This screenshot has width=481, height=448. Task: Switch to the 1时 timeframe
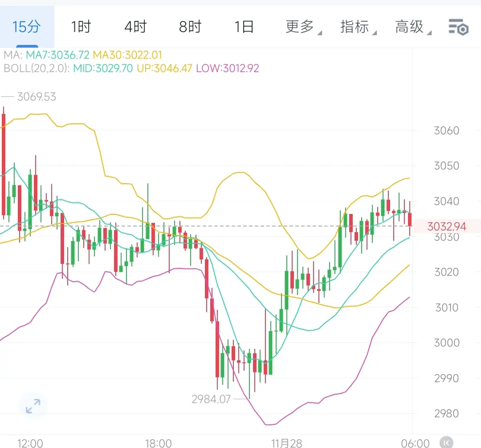coord(81,28)
